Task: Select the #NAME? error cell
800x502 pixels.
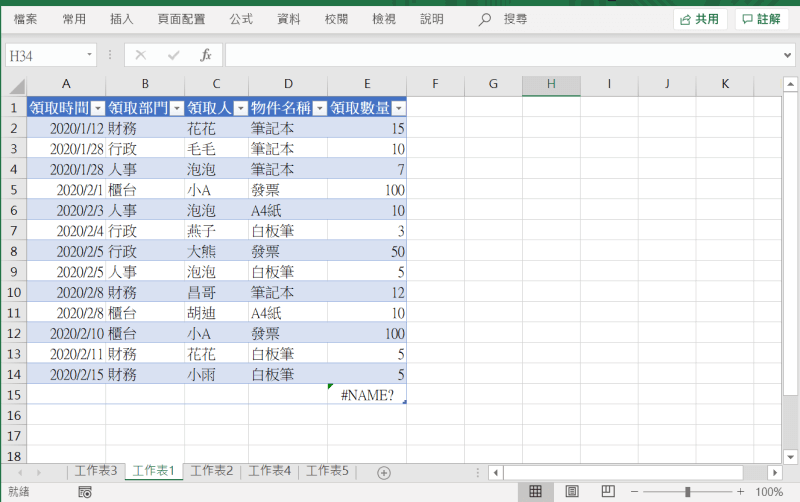Action: 367,395
